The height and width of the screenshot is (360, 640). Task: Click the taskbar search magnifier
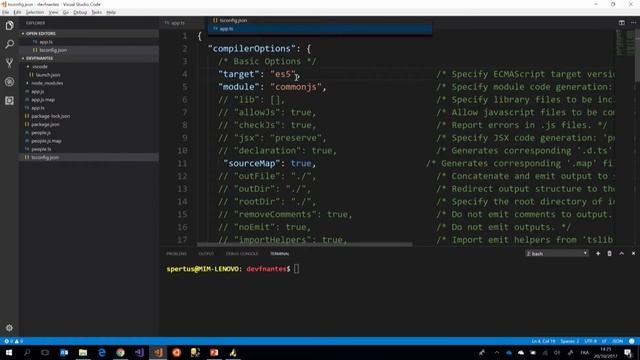pyautogui.click(x=27, y=353)
